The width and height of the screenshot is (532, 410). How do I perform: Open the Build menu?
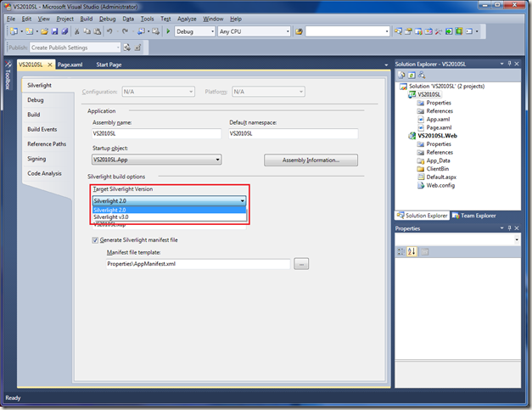(87, 19)
